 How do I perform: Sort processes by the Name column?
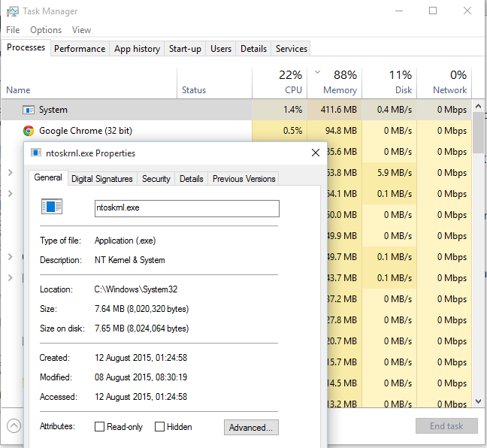(x=89, y=83)
